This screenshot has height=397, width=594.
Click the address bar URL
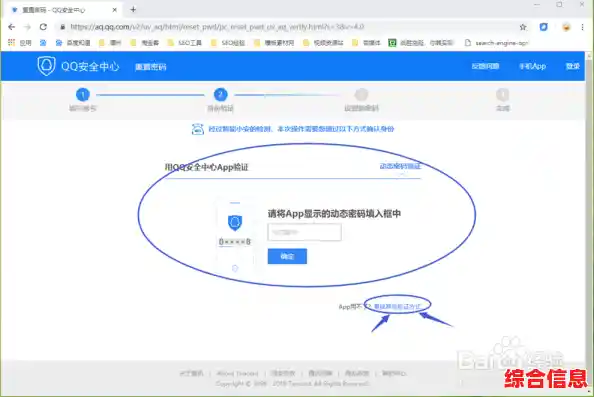coord(217,27)
